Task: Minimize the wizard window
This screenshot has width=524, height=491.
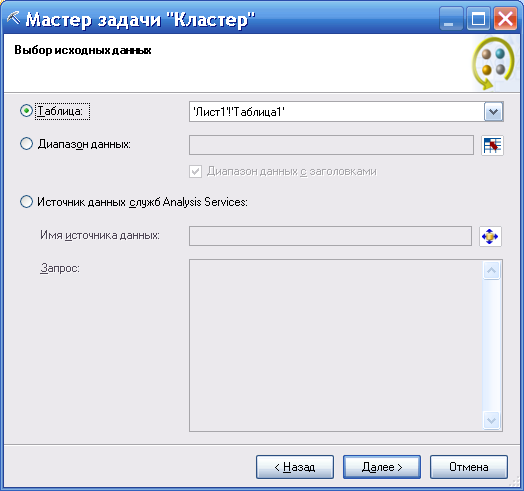Action: (451, 19)
